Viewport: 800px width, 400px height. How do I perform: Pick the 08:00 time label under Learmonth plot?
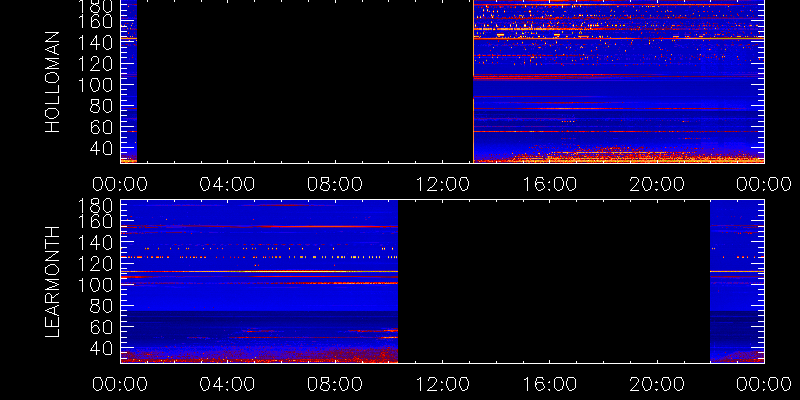tap(335, 384)
